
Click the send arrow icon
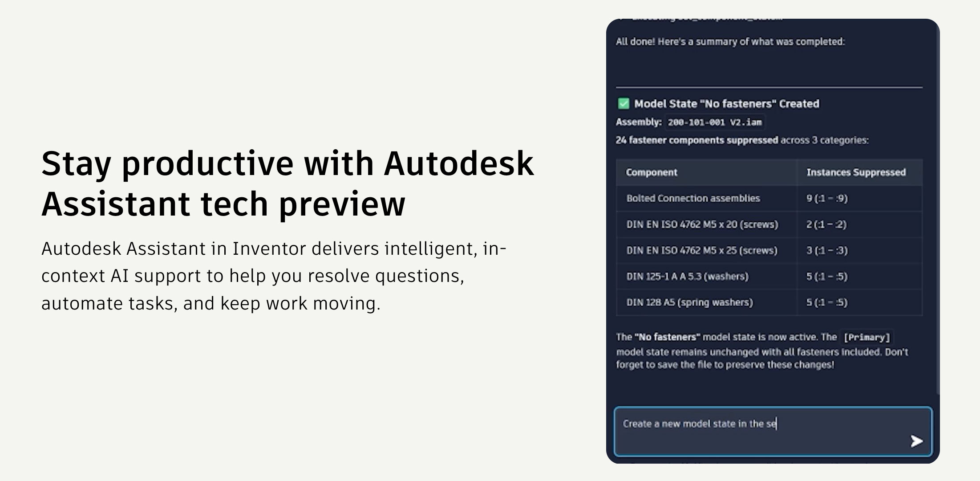point(916,441)
